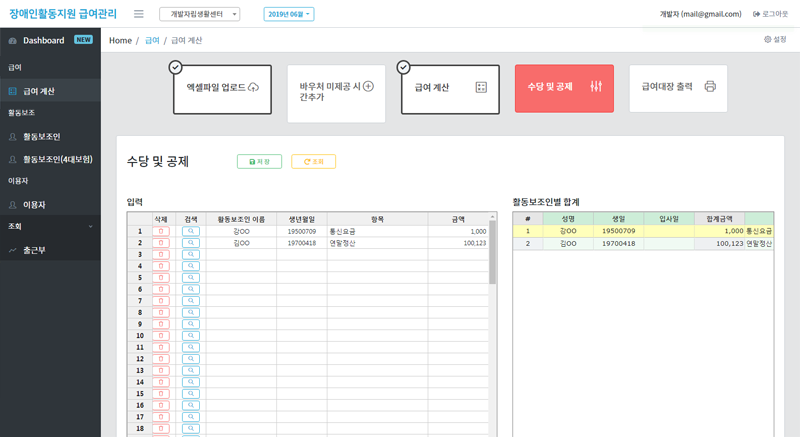Click the green 저장 save button
The width and height of the screenshot is (800, 437).
[260, 161]
